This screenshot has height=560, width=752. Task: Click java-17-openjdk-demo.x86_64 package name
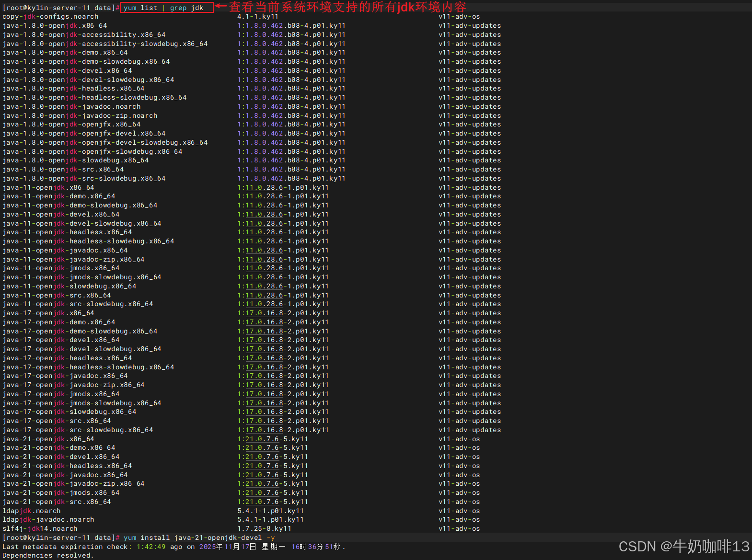click(59, 322)
